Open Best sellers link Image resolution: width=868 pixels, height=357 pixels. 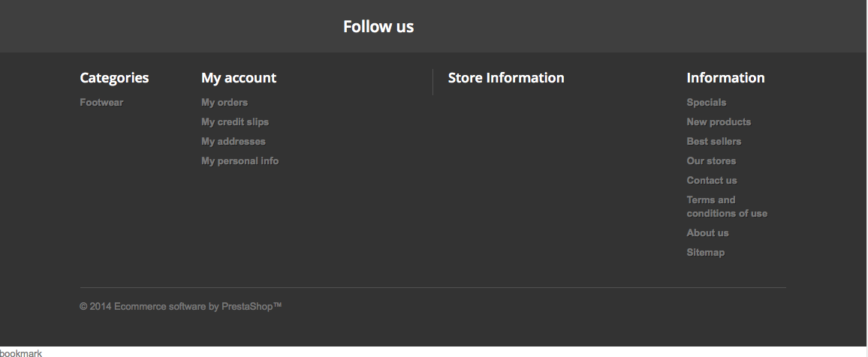[x=713, y=142]
